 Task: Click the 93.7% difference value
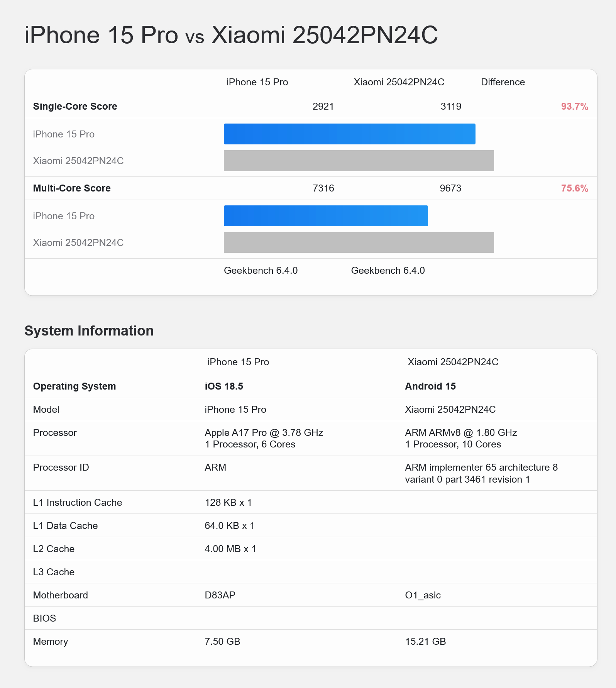[x=575, y=107]
